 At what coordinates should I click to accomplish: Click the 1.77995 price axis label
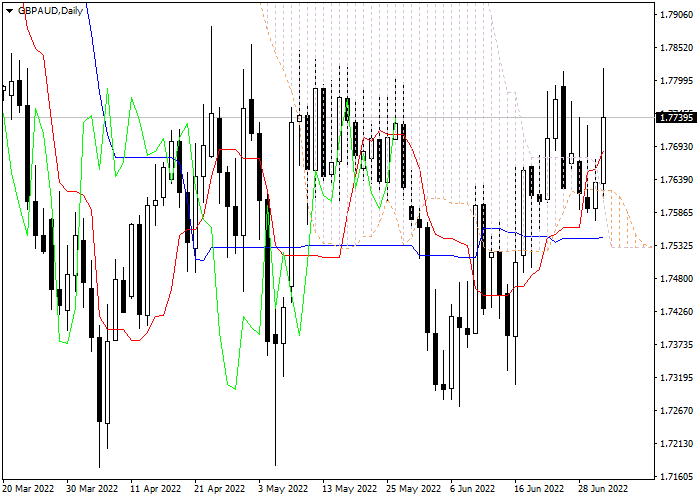tap(677, 81)
